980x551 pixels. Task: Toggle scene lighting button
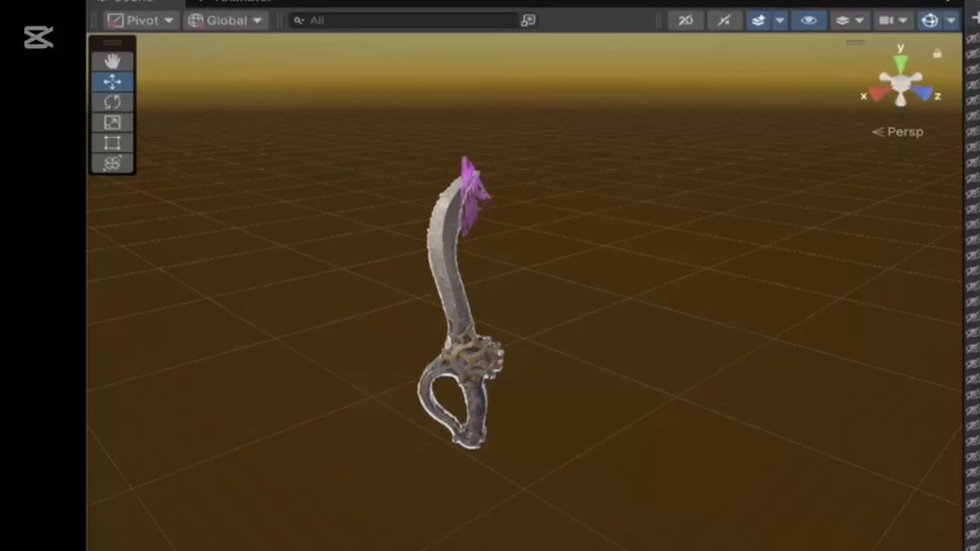tap(724, 20)
